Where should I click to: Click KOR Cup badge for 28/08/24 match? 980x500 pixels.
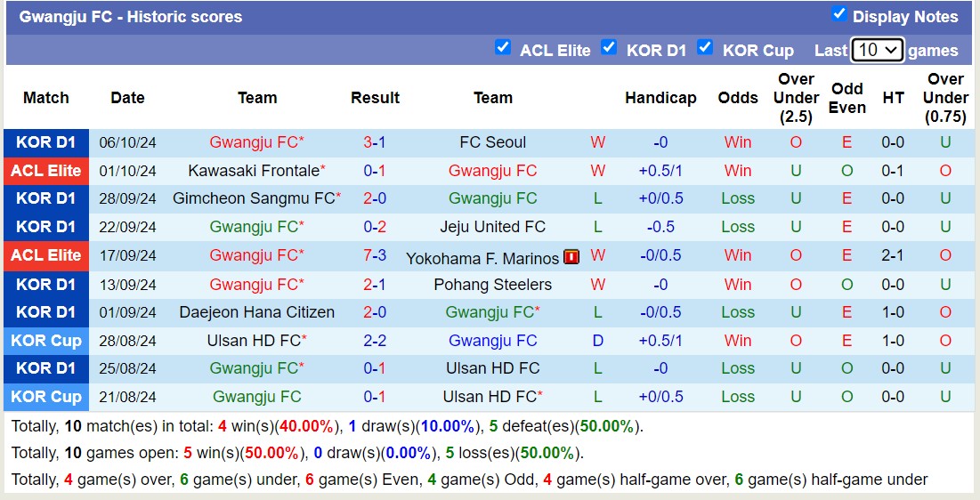[46, 341]
